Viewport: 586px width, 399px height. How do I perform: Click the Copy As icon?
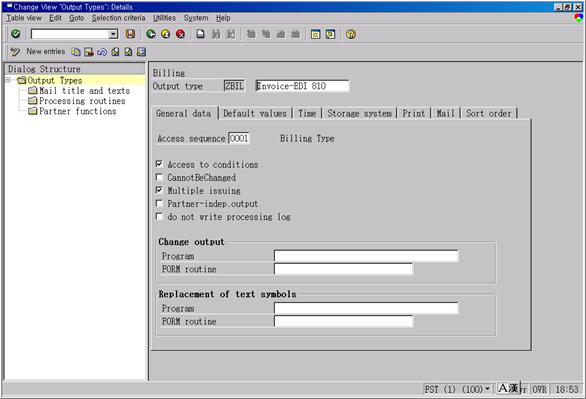pos(76,52)
